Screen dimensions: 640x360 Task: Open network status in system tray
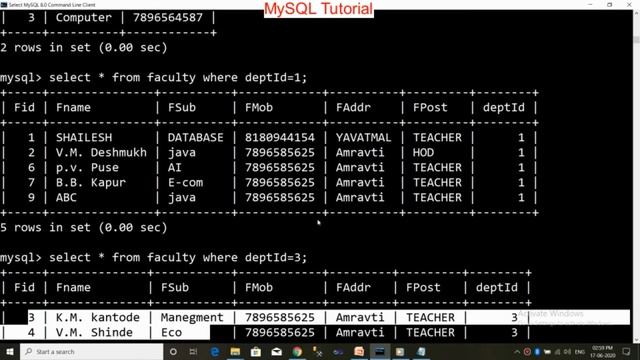pos(558,351)
